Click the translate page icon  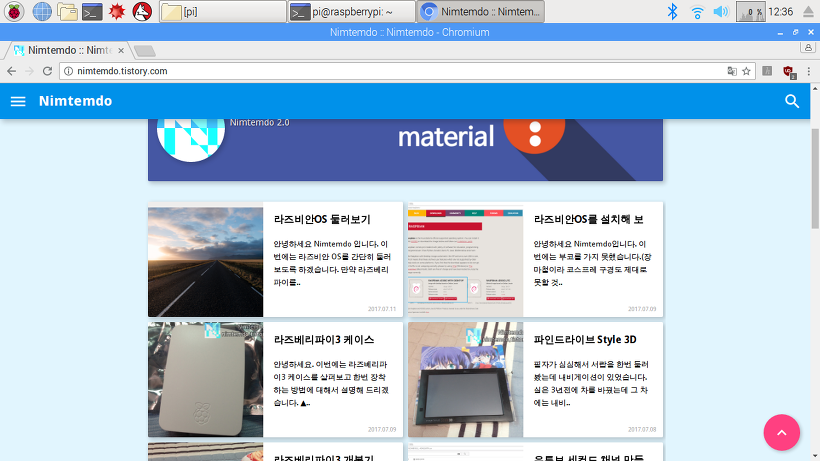pyautogui.click(x=732, y=71)
